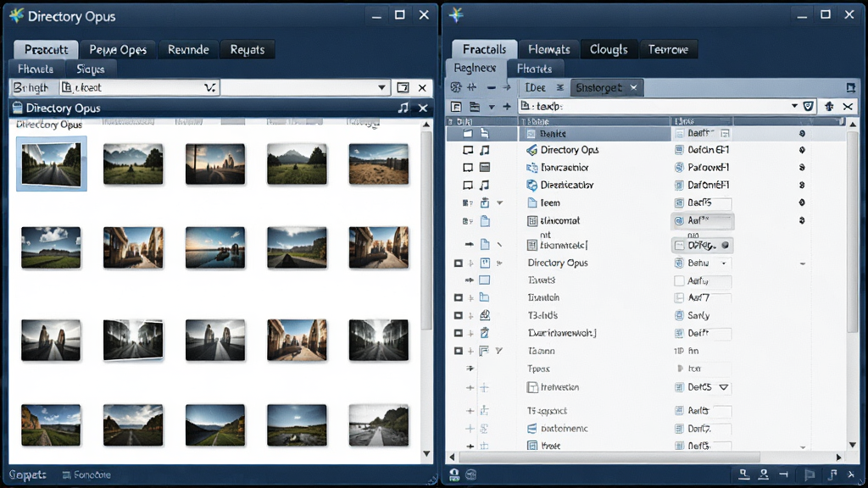This screenshot has width=868, height=488.
Task: Select the IDee tab in the right toolbar
Action: [x=536, y=87]
